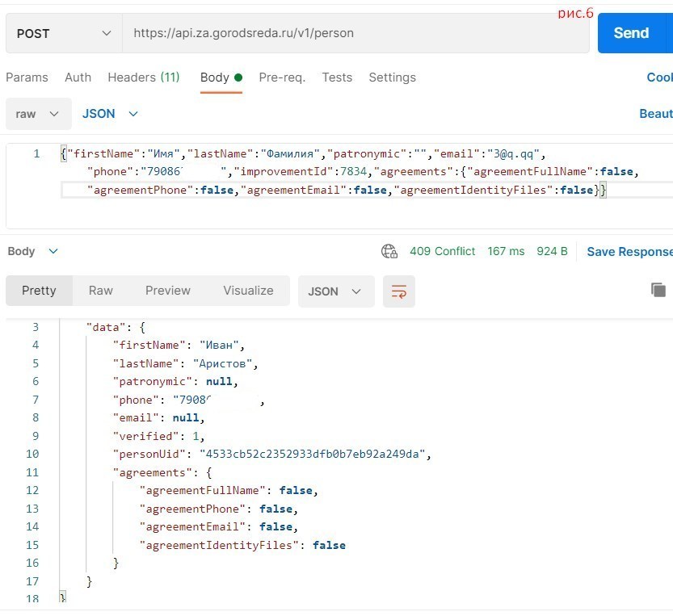This screenshot has width=673, height=616.
Task: Expand the raw body type dropdown
Action: point(38,114)
